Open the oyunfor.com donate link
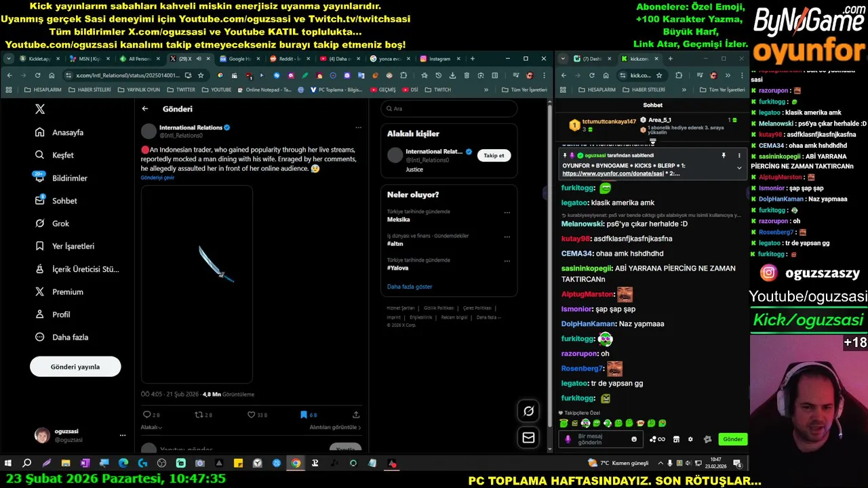The height and width of the screenshot is (488, 868). tap(612, 174)
